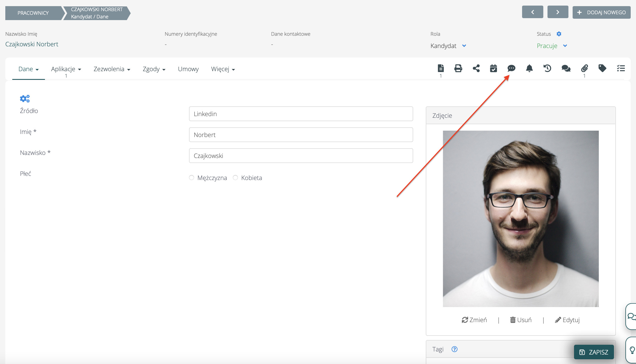Select the Kobieta radio button
The height and width of the screenshot is (364, 636).
click(x=235, y=178)
